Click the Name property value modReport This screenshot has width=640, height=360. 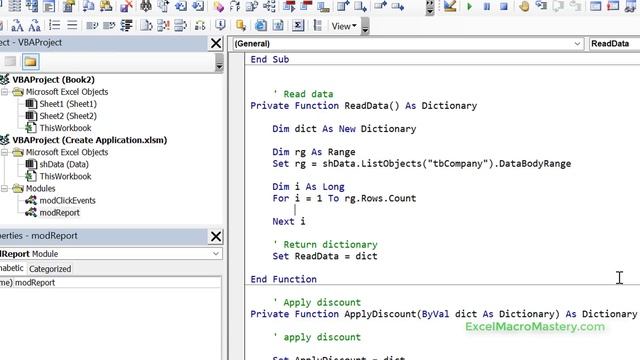pos(118,282)
